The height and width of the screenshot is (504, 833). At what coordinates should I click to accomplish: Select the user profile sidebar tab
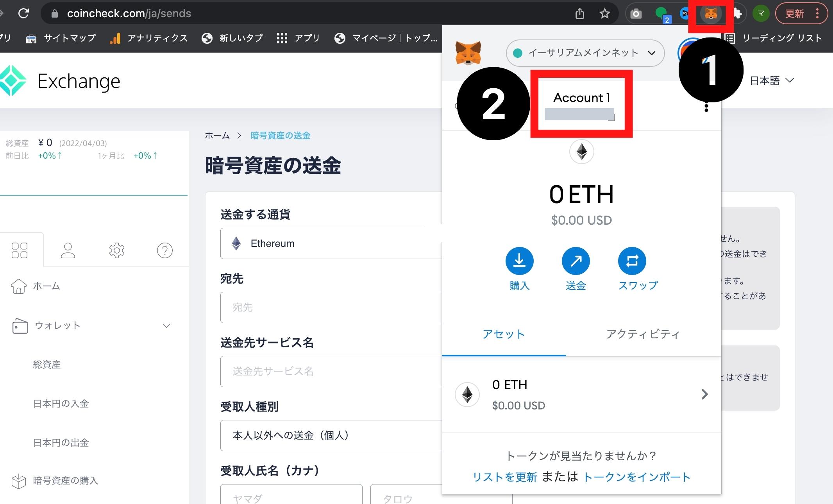click(68, 250)
